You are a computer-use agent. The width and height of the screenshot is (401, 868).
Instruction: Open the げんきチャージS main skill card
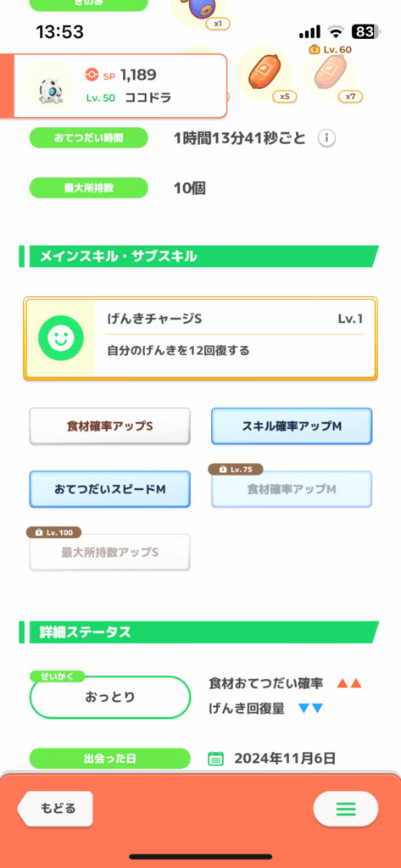pos(200,338)
